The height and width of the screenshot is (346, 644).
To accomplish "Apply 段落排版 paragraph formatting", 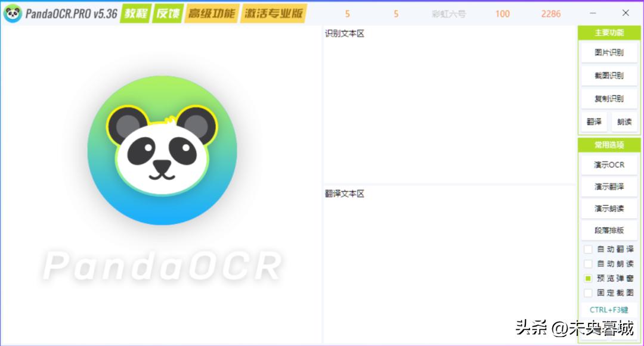I will tap(609, 230).
